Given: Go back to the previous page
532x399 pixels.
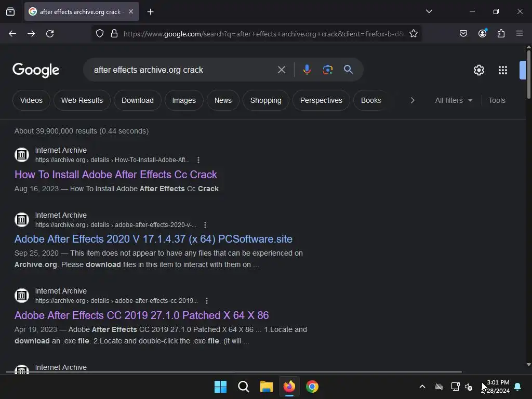Looking at the screenshot, I should tap(12, 34).
